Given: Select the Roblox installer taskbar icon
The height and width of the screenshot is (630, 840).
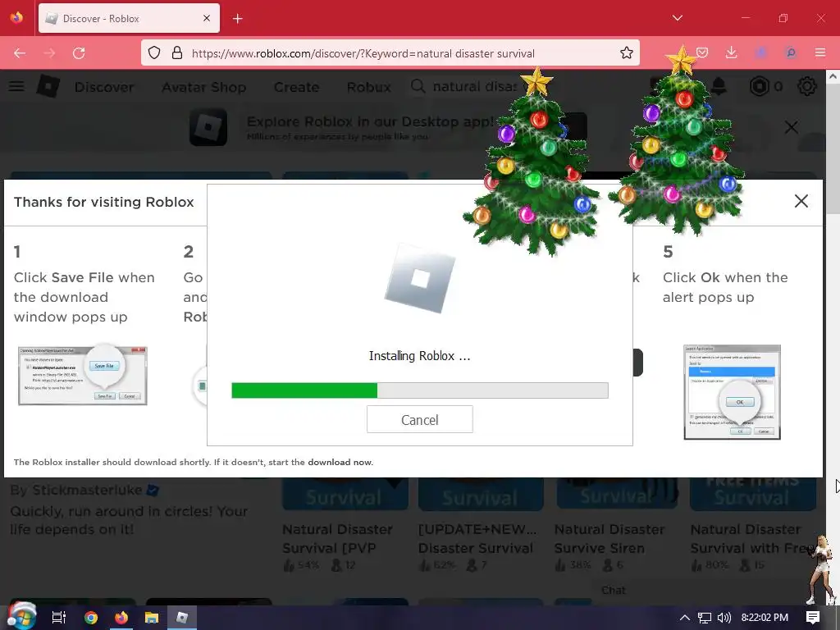Looking at the screenshot, I should [182, 618].
